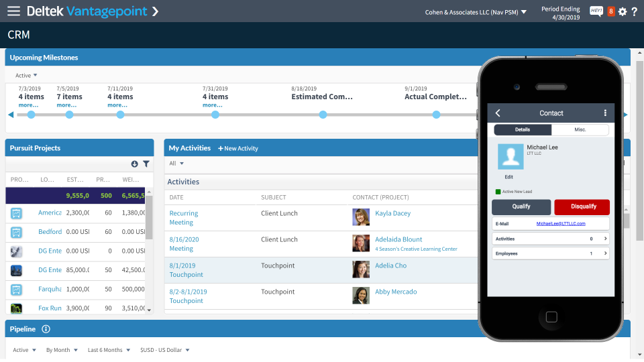This screenshot has width=644, height=362.
Task: Open the All filter dropdown in My Activities
Action: click(x=176, y=164)
